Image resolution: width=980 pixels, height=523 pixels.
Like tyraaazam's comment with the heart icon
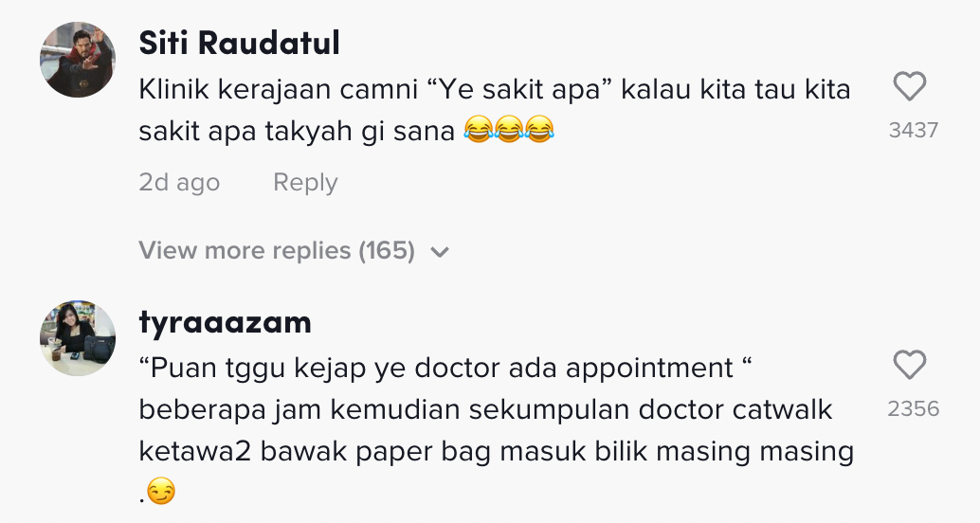point(909,365)
